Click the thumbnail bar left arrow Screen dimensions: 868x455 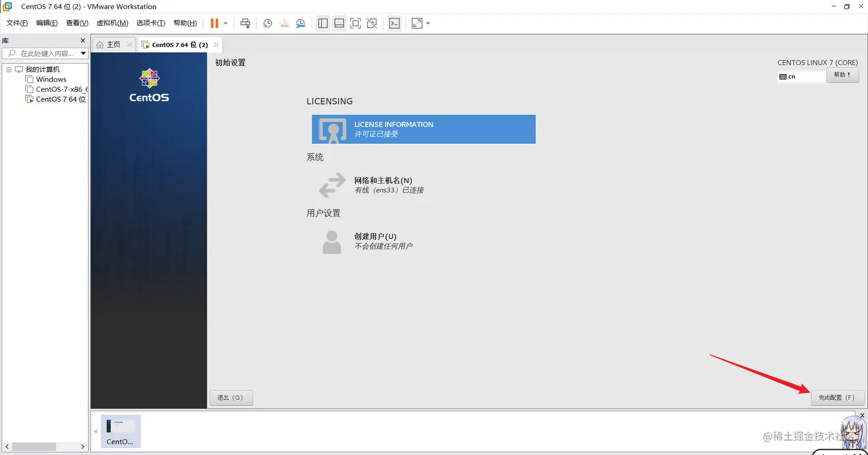tap(95, 431)
